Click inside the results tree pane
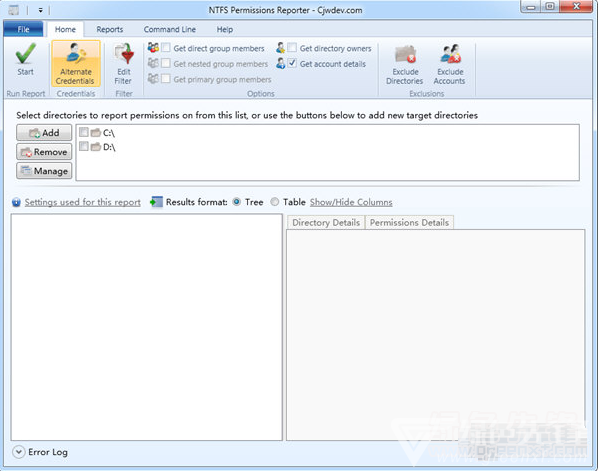 (147, 327)
